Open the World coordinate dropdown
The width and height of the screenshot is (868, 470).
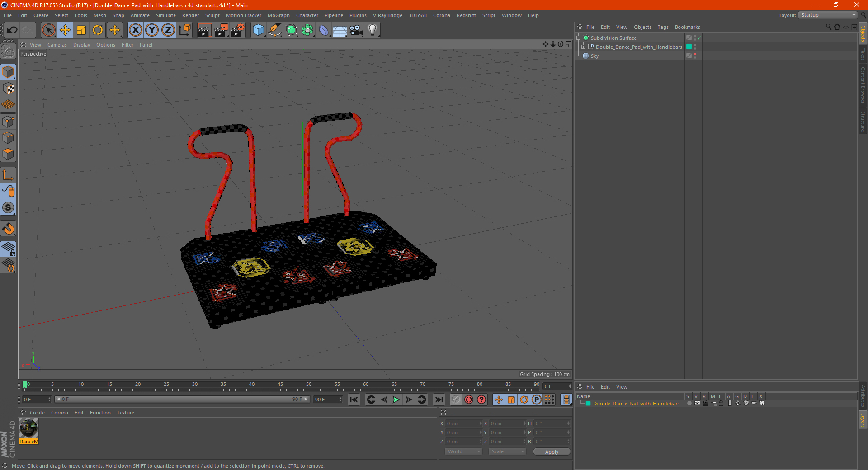(x=463, y=451)
